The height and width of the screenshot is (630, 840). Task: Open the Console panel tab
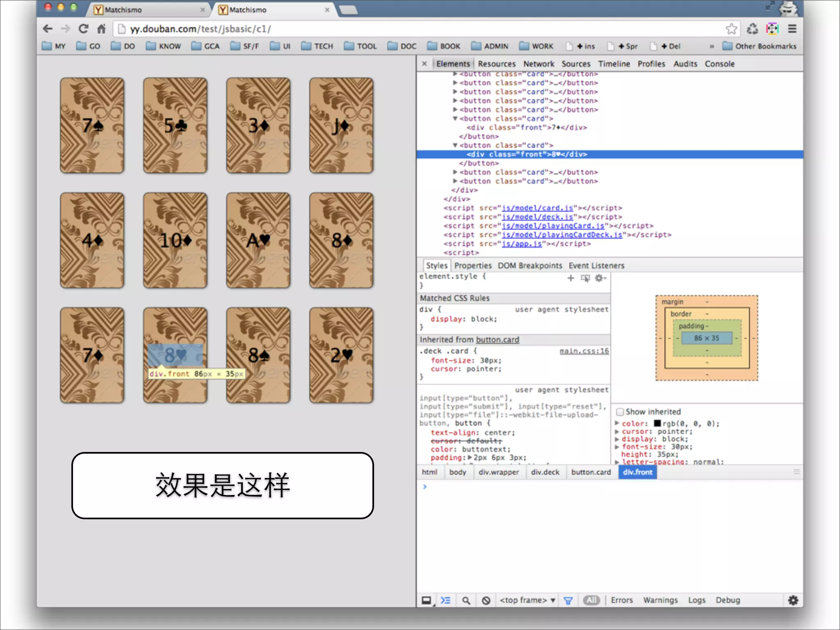pos(719,64)
